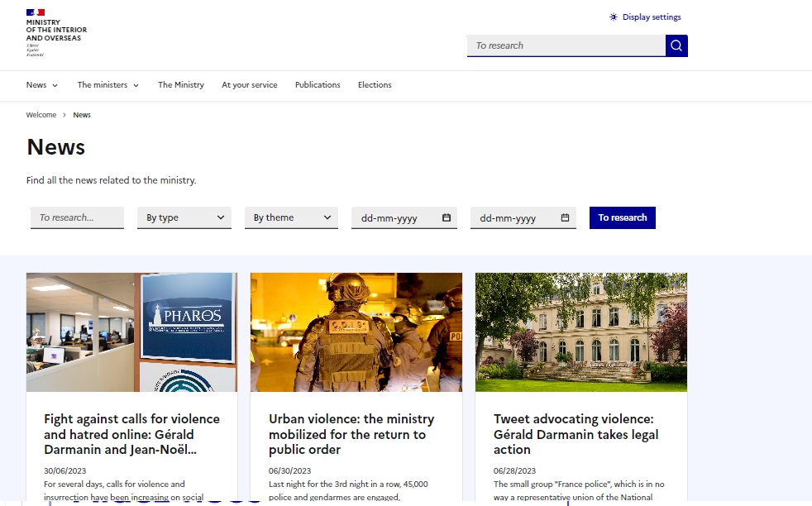The image size is (812, 506).
Task: Open the By theme dropdown
Action: point(291,217)
